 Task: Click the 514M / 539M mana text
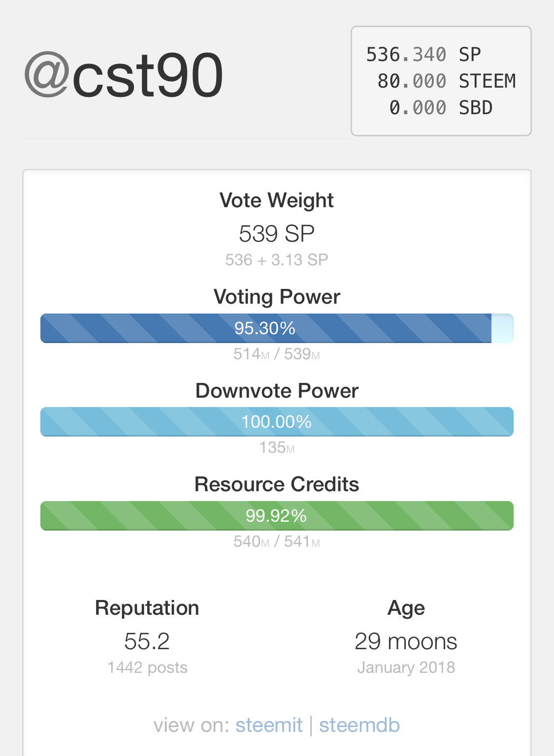(x=277, y=354)
